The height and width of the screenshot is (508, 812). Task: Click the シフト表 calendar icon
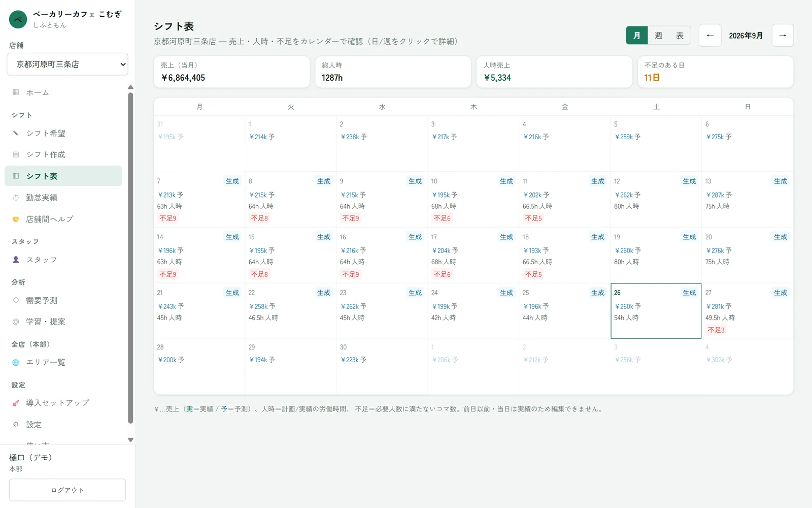(x=16, y=176)
